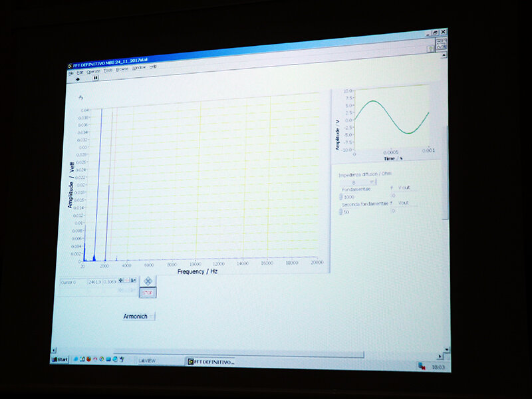This screenshot has width=532, height=399.
Task: Expand the Impedenza diffusori Ohm dropdown
Action: [x=372, y=181]
